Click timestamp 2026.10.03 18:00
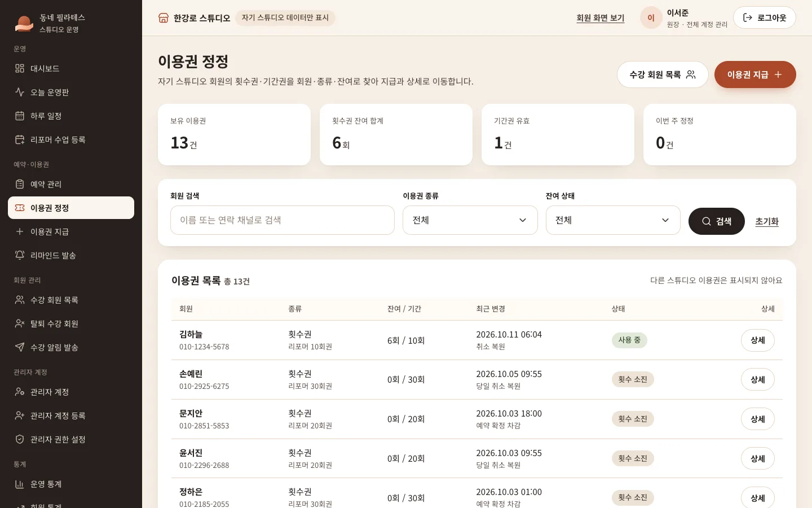The width and height of the screenshot is (812, 508). pyautogui.click(x=509, y=414)
